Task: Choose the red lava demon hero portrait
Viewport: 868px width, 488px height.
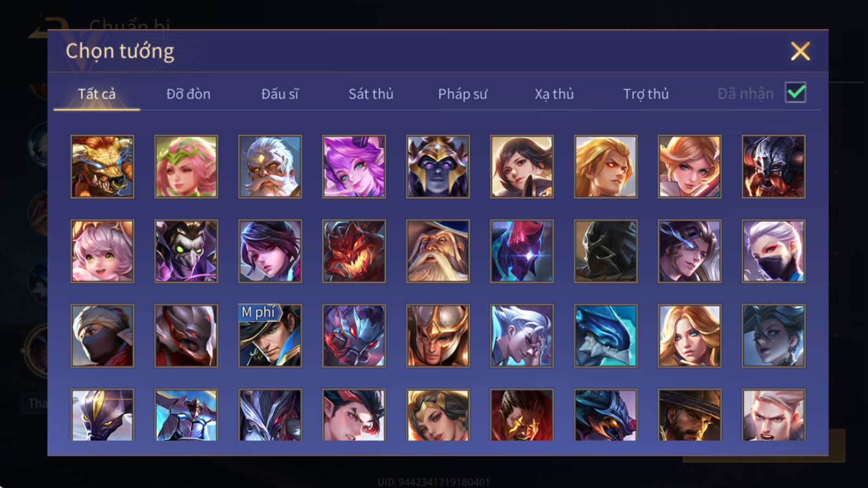Action: click(x=354, y=251)
